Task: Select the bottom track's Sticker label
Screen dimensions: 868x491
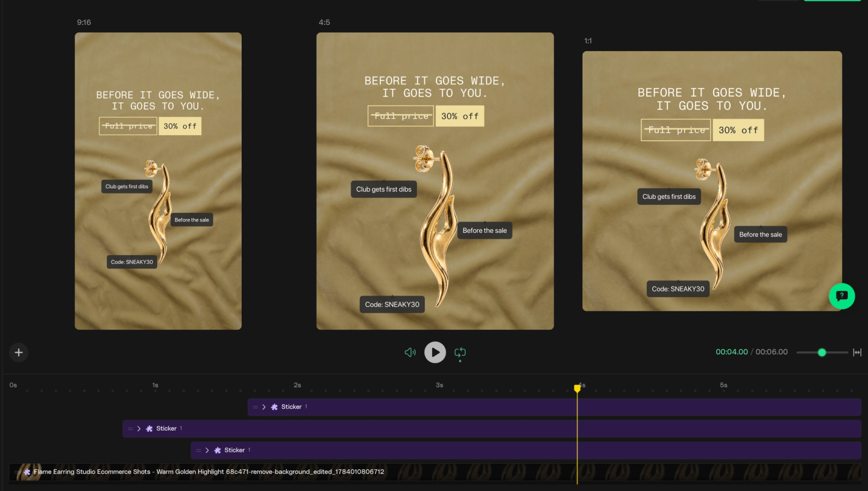Action: (x=234, y=451)
